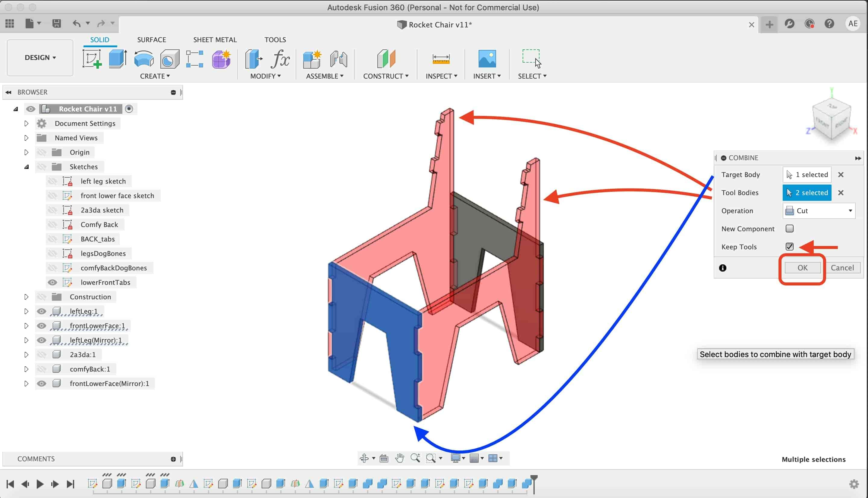Image resolution: width=868 pixels, height=498 pixels.
Task: Click the Redo arrow
Action: 101,23
